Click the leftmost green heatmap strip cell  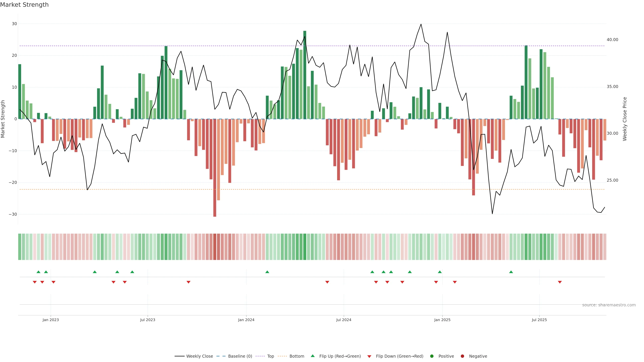pyautogui.click(x=20, y=247)
